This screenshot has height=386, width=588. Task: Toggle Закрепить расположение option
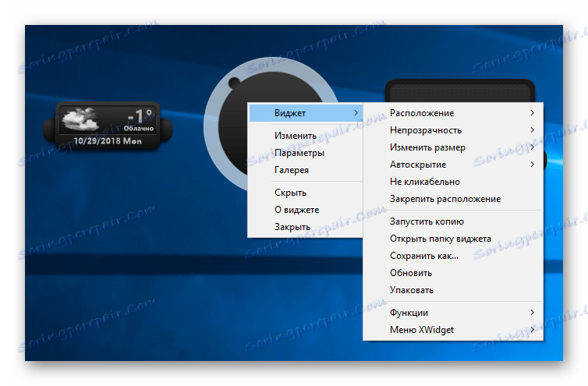[453, 199]
